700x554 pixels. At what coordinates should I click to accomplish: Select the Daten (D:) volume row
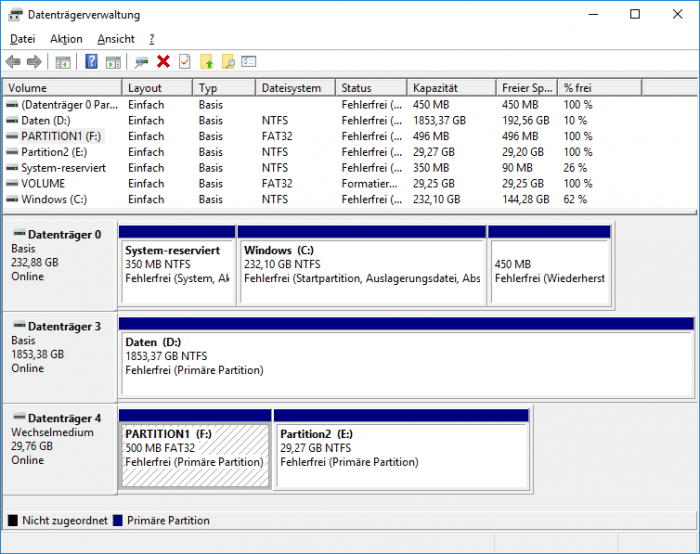tap(350, 121)
